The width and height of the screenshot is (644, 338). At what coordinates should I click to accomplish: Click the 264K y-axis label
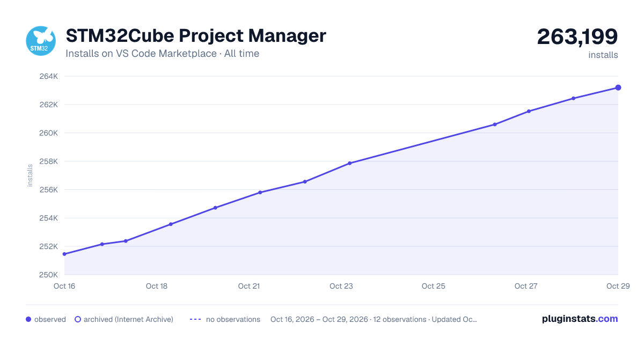click(48, 76)
